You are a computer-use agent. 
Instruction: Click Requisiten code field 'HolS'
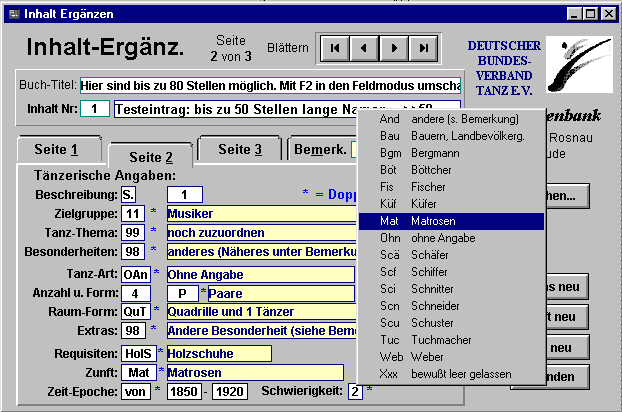(138, 353)
